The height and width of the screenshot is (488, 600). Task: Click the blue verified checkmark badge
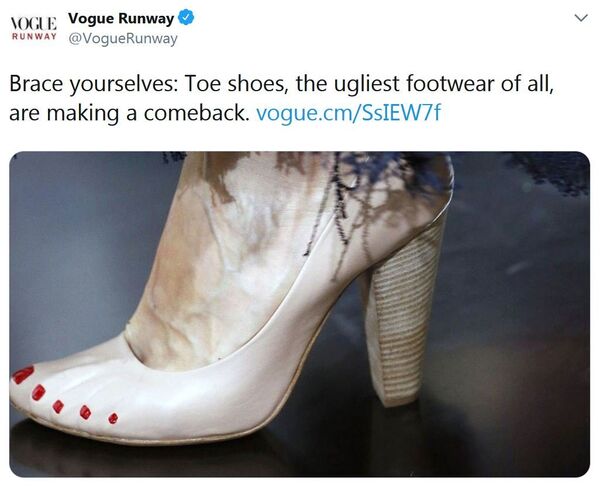(186, 18)
